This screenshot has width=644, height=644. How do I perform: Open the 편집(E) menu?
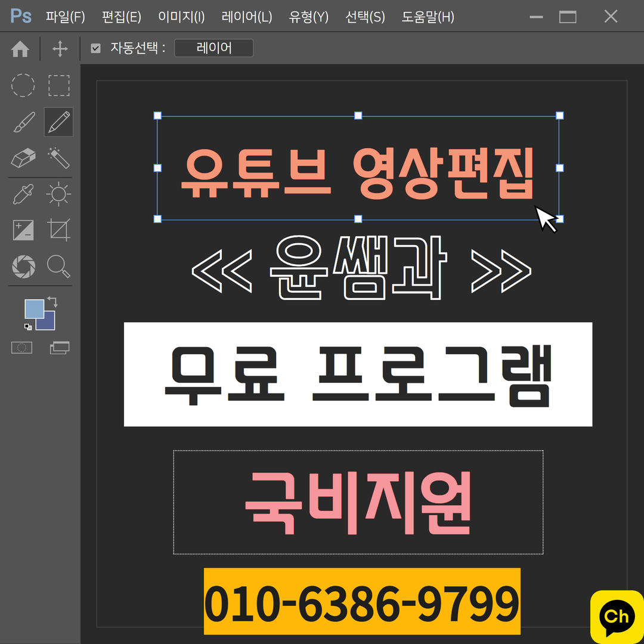(122, 17)
